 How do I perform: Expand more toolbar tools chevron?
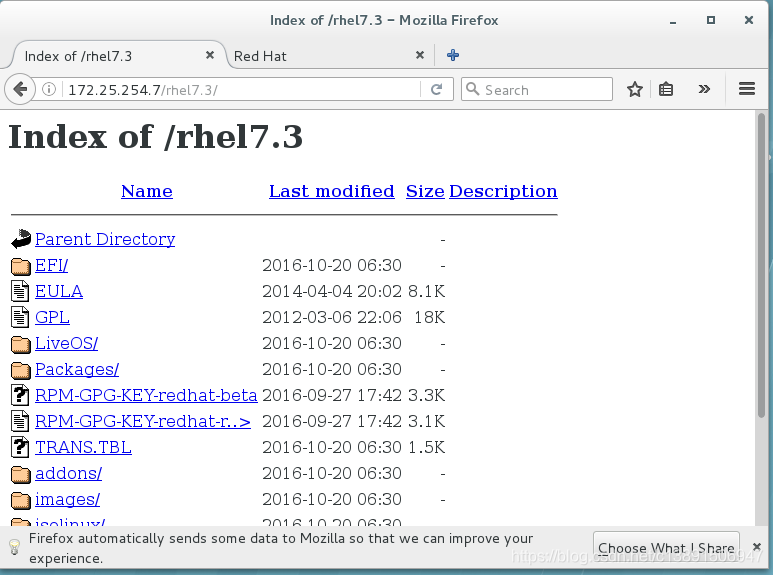704,89
